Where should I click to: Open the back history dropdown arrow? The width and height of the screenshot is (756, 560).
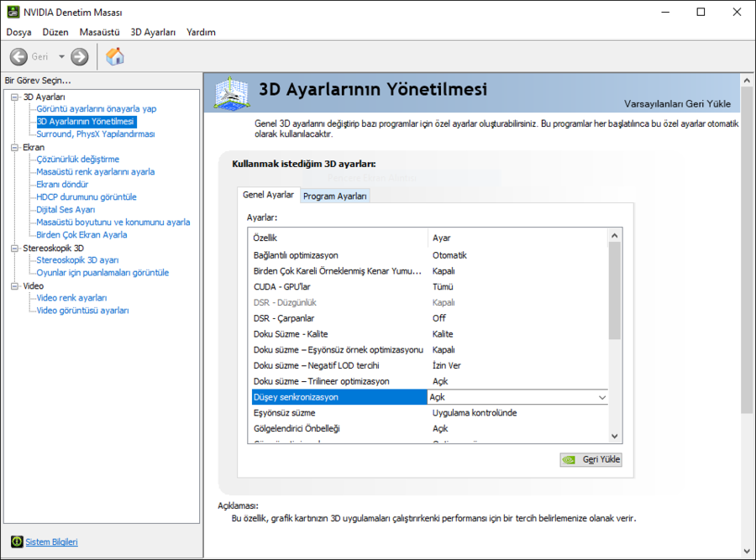pyautogui.click(x=61, y=57)
